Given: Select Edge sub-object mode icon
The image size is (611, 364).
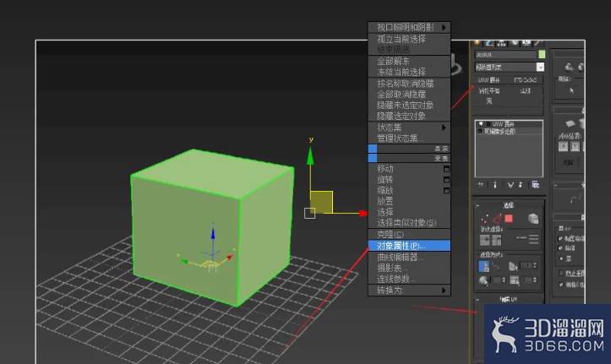Looking at the screenshot, I should 496,219.
